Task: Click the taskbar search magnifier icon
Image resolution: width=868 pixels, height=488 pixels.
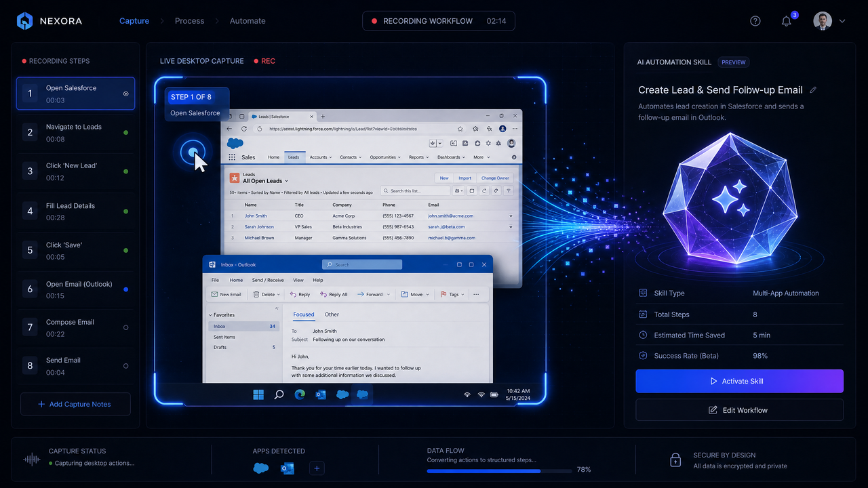Action: (x=279, y=394)
